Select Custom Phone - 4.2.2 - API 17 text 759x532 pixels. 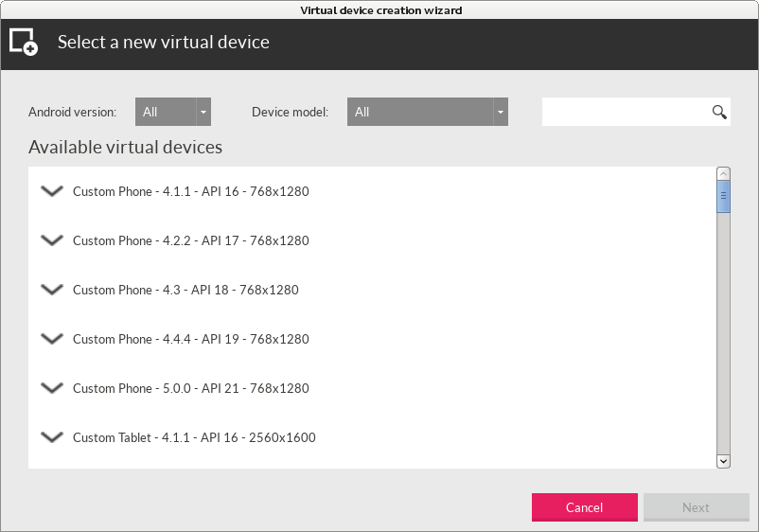191,240
